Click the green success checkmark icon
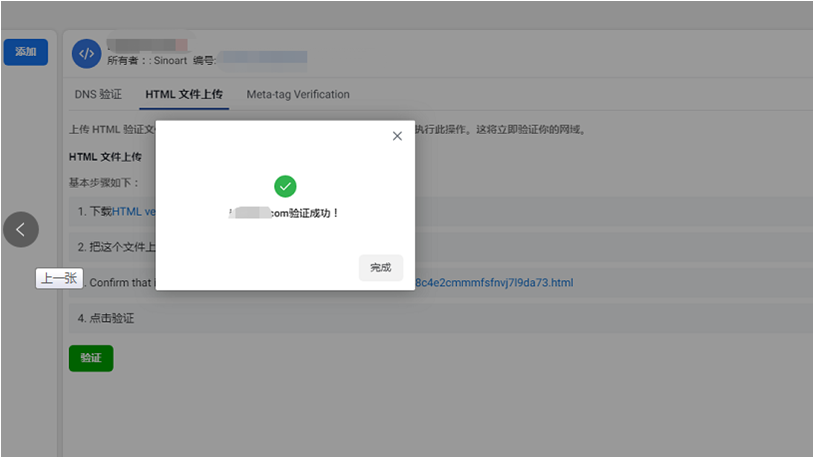814x458 pixels. [285, 186]
